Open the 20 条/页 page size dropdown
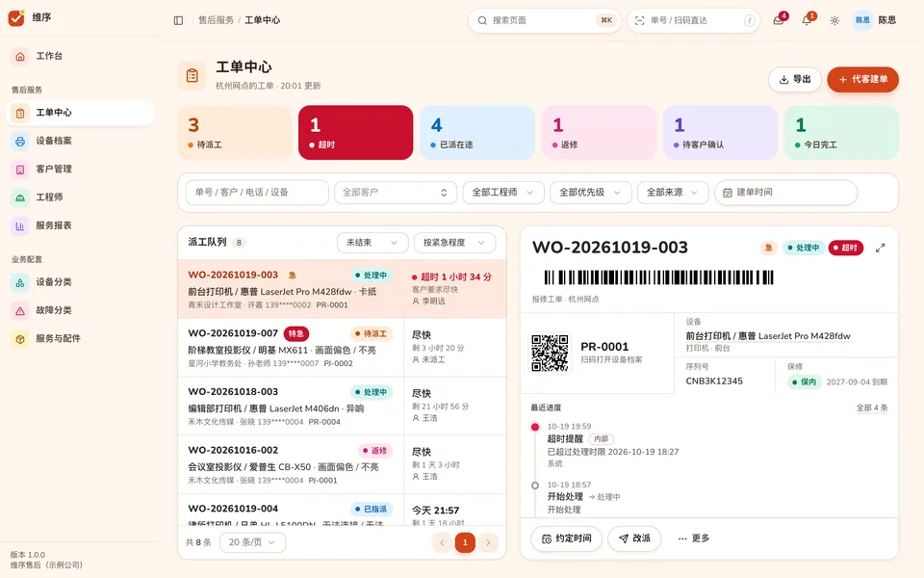The height and width of the screenshot is (578, 924). (x=252, y=542)
